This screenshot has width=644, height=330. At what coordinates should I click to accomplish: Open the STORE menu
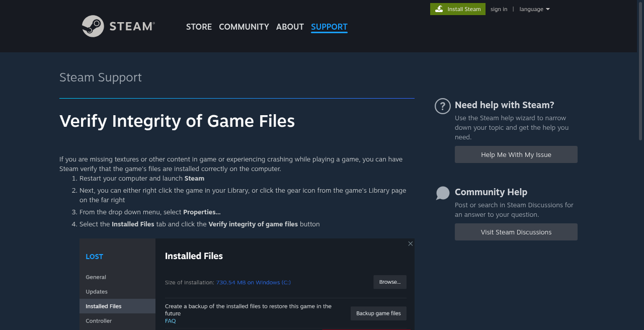coord(199,27)
